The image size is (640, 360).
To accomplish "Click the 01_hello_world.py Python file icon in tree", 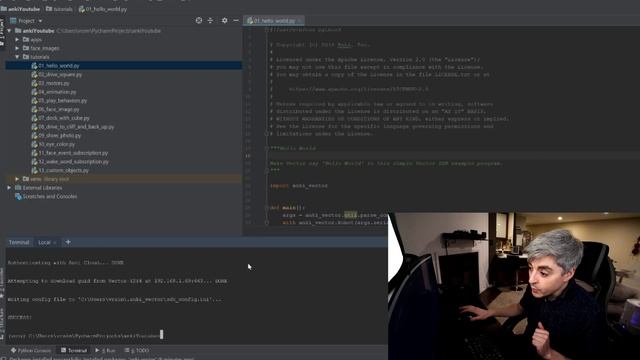I will tap(34, 66).
